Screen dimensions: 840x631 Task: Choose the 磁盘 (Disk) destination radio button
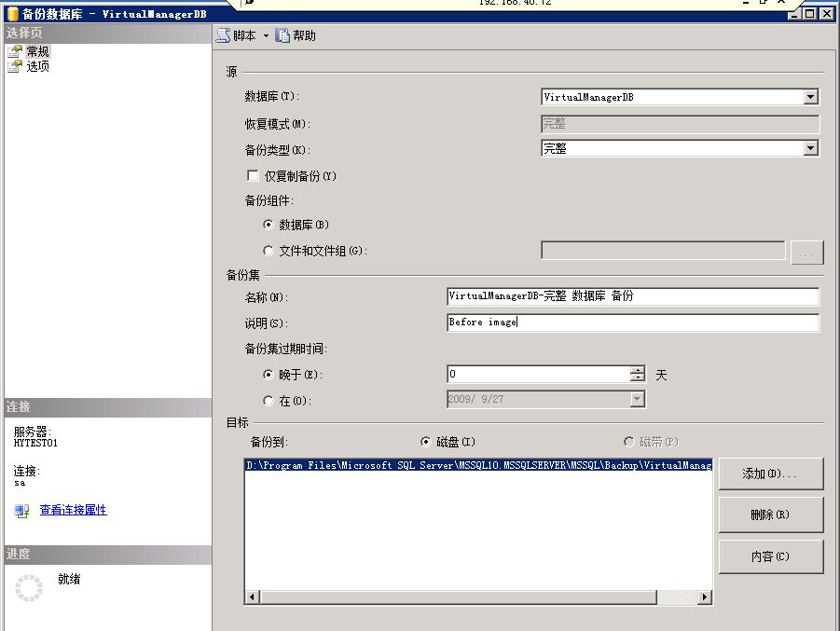pos(426,442)
